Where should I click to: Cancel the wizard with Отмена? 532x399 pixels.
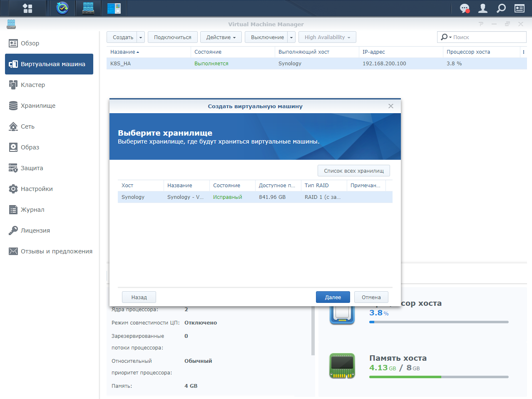(x=371, y=297)
